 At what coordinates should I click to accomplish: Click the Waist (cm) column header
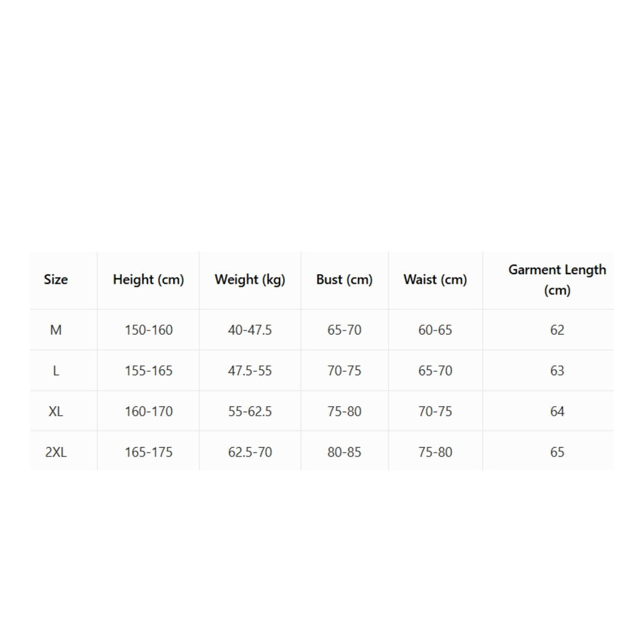point(435,280)
